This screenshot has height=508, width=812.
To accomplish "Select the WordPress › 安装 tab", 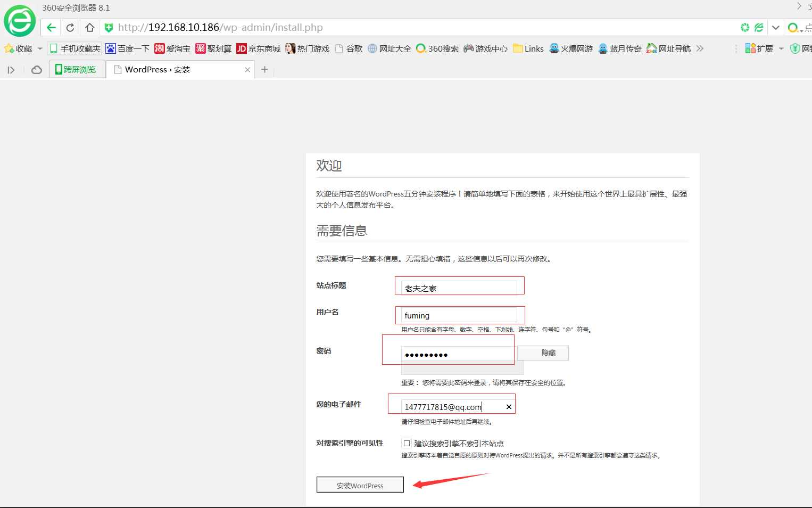I will tap(180, 69).
